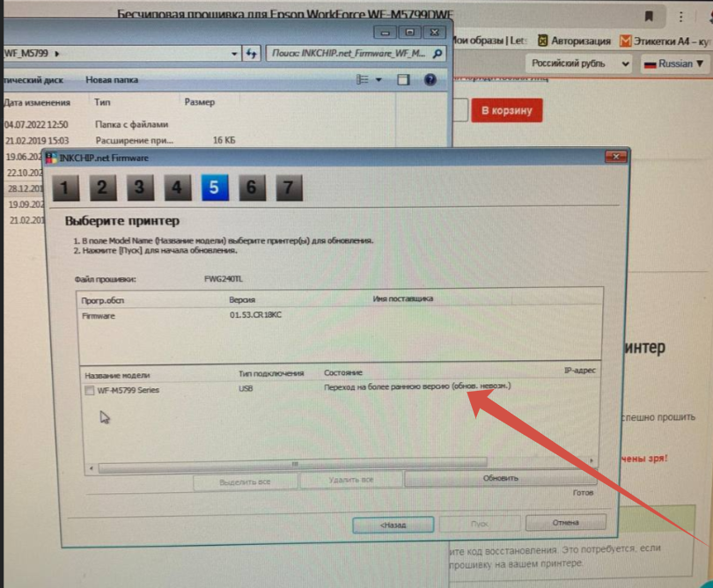Viewport: 713px width, 588px height.
Task: Click Новая папка in Explorer toolbar
Action: pos(111,80)
